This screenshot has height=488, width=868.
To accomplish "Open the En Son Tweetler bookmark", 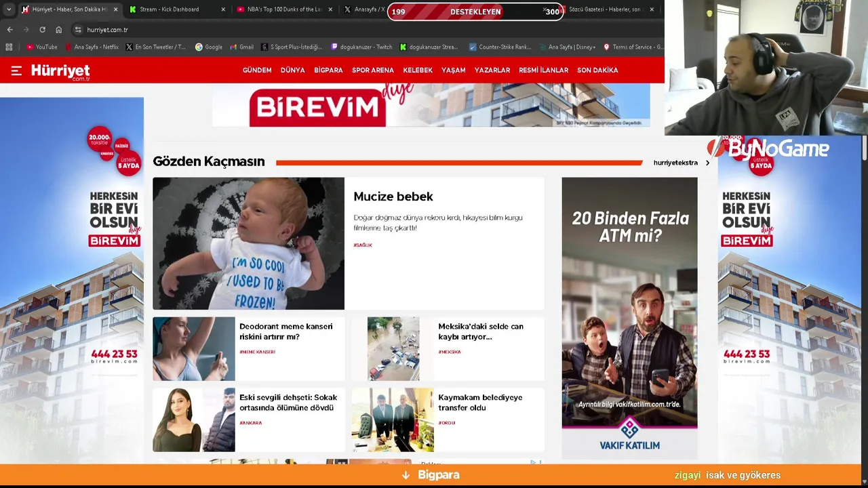I will click(155, 47).
